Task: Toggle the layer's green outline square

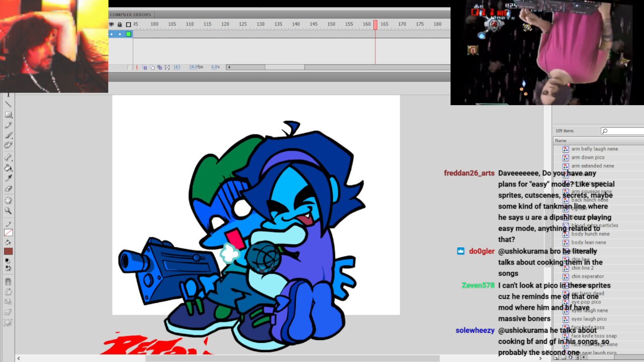Action: [x=128, y=34]
